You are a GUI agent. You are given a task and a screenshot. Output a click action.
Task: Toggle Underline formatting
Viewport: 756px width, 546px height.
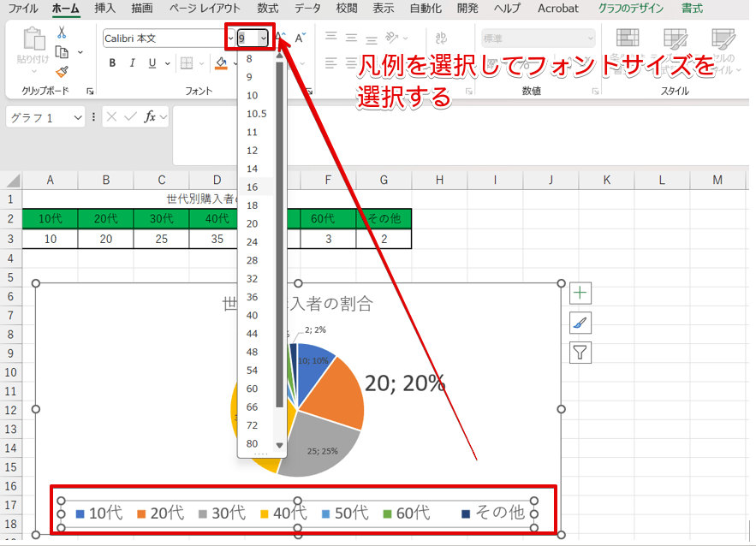tap(152, 63)
